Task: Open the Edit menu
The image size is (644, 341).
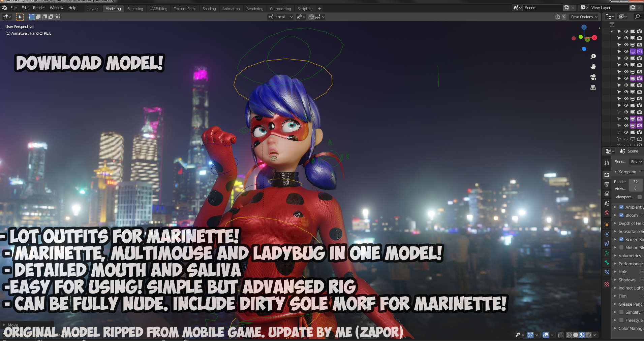Action: 25,8
